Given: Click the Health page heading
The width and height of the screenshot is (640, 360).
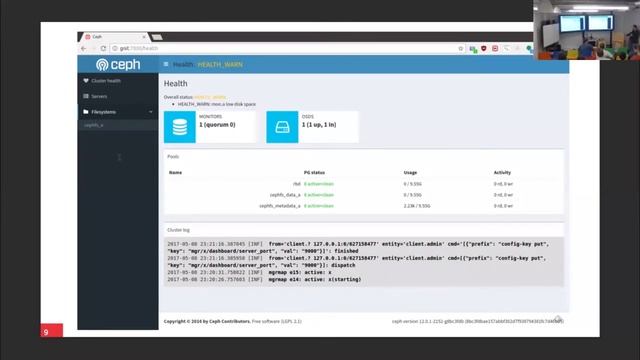Looking at the screenshot, I should (x=176, y=83).
